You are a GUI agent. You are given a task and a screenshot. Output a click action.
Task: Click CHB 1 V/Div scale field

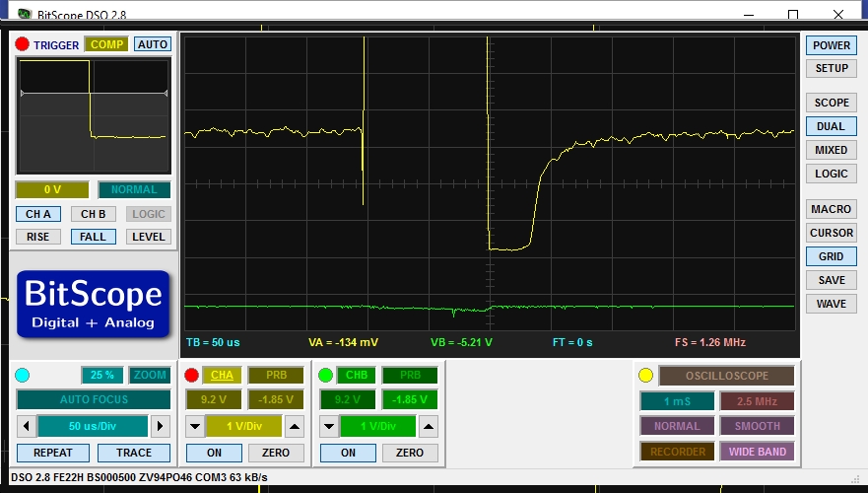click(378, 427)
